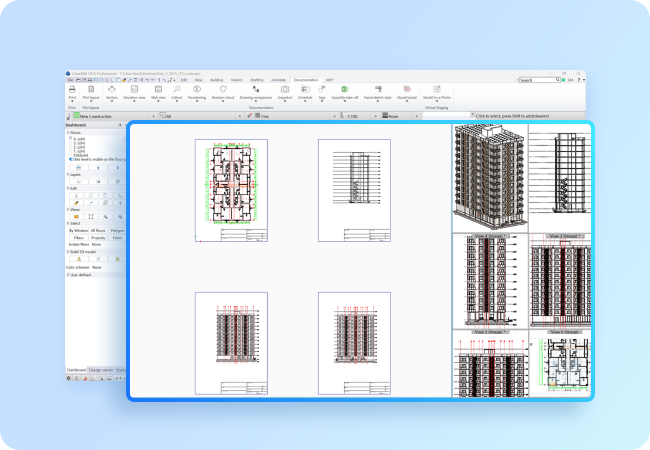650x450 pixels.
Task: Click the Elevation view tool
Action: pyautogui.click(x=134, y=90)
